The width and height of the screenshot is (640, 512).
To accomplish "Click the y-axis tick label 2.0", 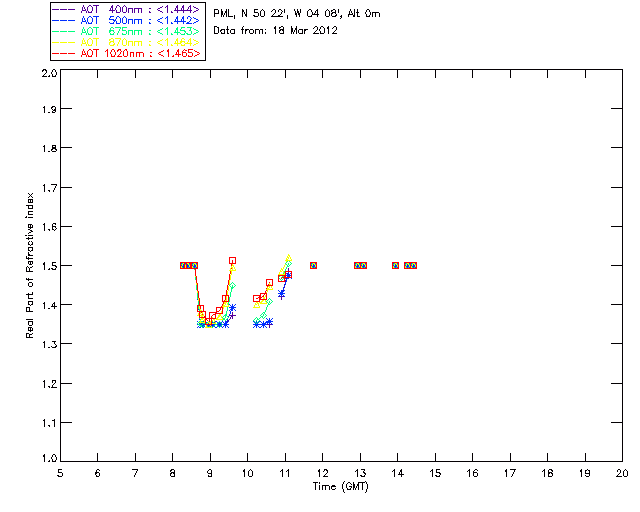I will coord(49,73).
